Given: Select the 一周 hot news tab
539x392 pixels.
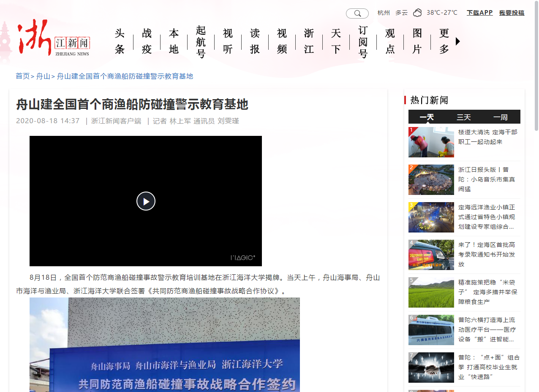Looking at the screenshot, I should 501,117.
